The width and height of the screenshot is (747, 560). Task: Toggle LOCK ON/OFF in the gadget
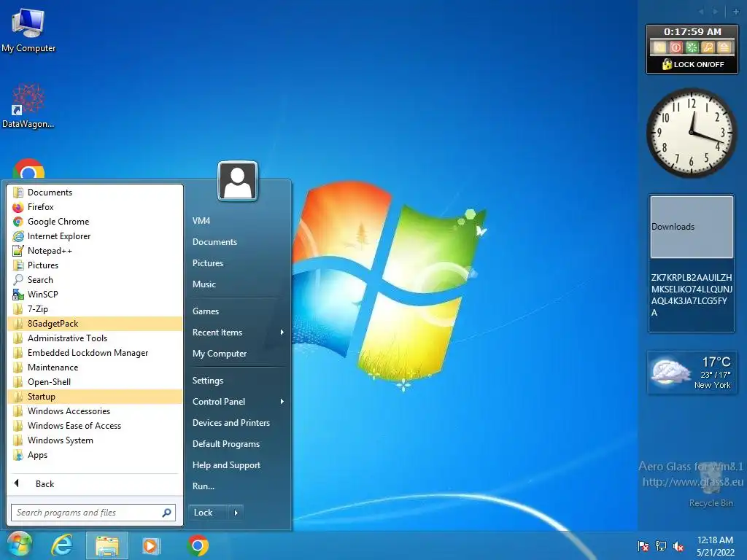tap(693, 64)
